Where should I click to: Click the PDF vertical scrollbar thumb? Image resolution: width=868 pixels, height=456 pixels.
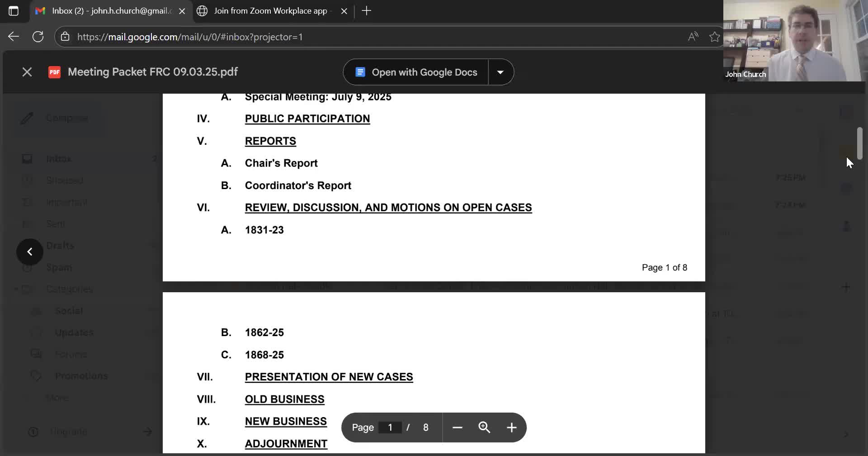click(859, 143)
